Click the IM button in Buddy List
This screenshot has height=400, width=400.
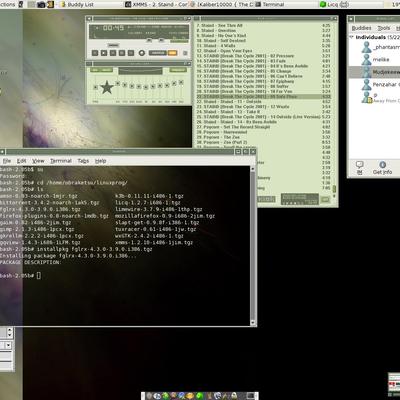[360, 168]
